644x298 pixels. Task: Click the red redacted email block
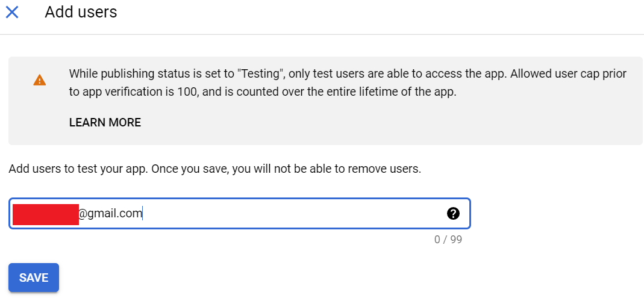coord(46,214)
